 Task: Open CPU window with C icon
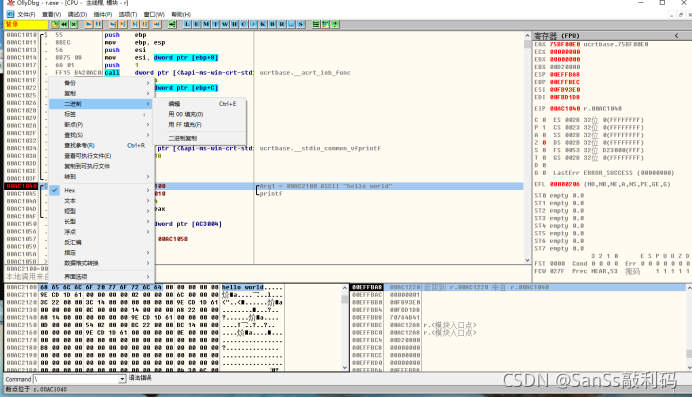click(244, 24)
